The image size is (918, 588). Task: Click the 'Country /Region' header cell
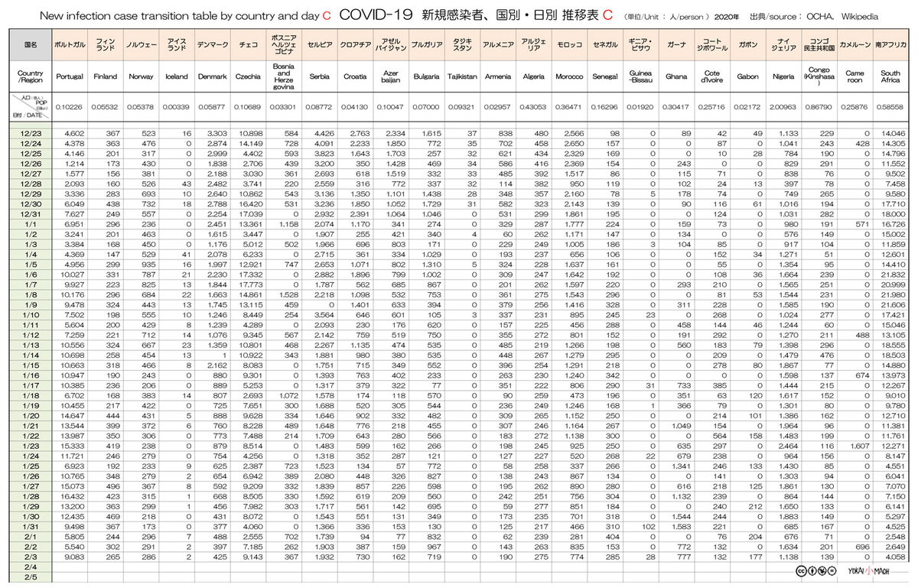point(30,77)
